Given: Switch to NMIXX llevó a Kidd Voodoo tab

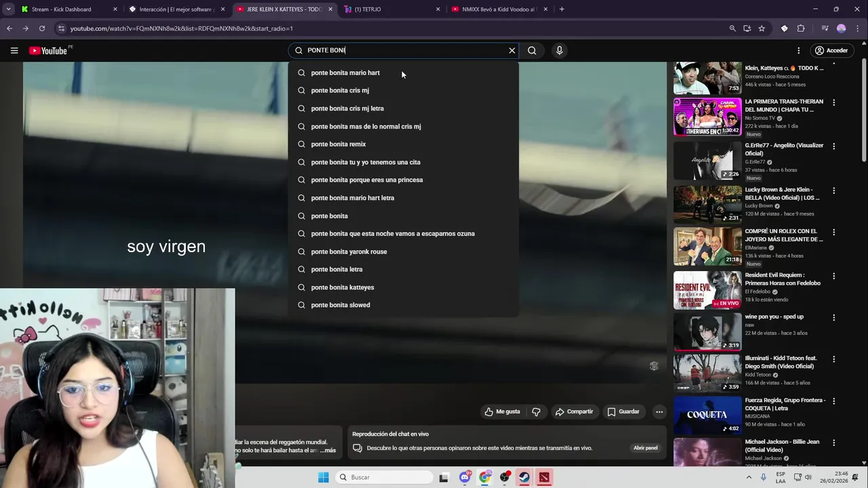Looking at the screenshot, I should [x=498, y=9].
